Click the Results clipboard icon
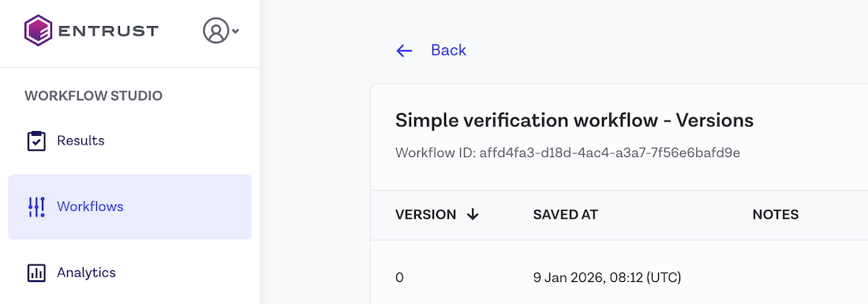Screen dimensions: 868x304 36,141
